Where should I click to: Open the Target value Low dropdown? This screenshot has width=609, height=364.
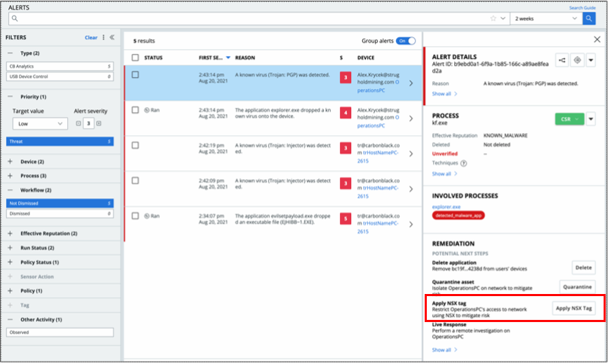pyautogui.click(x=40, y=124)
